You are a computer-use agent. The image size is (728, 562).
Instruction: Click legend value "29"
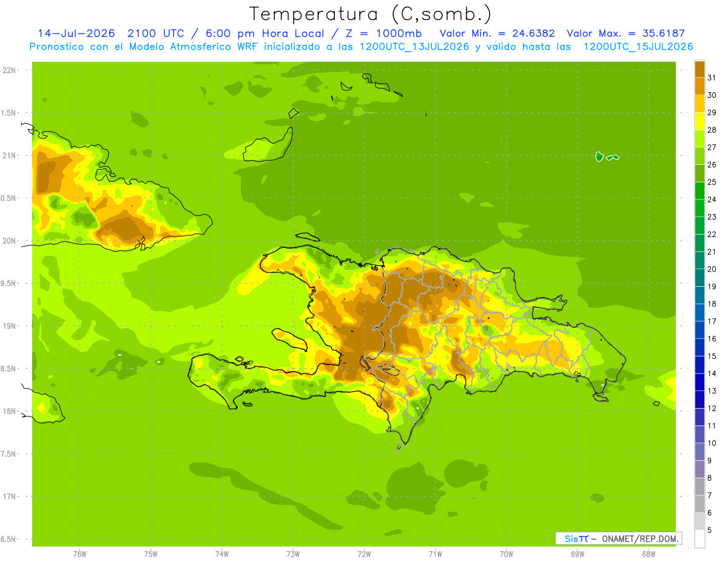[x=713, y=113]
